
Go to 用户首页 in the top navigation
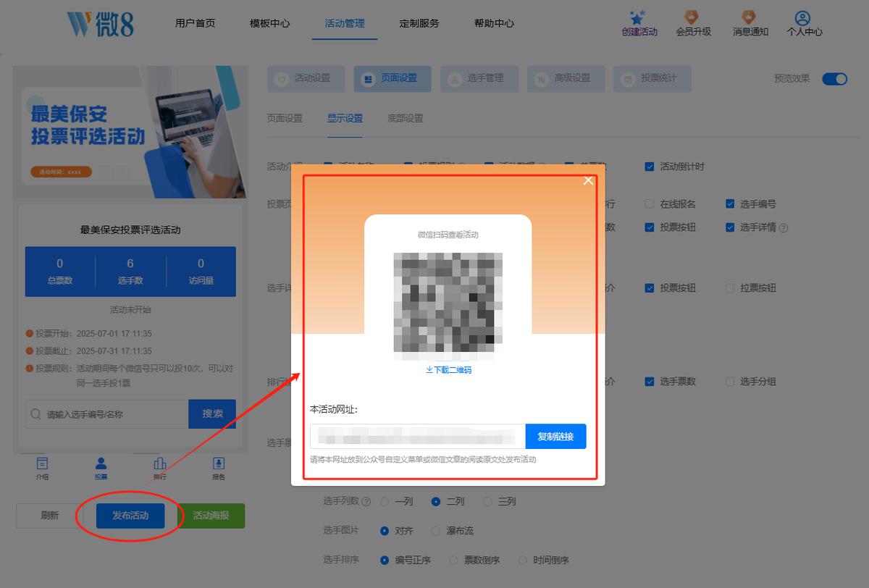(195, 23)
